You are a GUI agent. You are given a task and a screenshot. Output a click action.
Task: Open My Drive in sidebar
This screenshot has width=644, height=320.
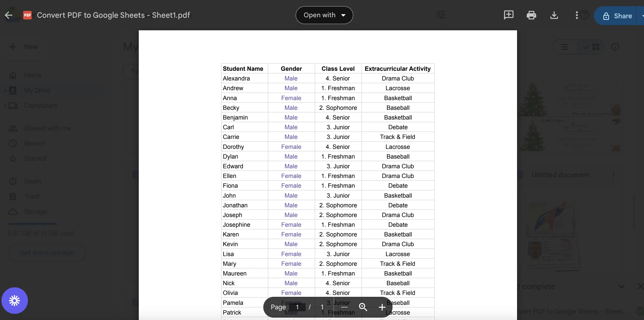click(37, 90)
